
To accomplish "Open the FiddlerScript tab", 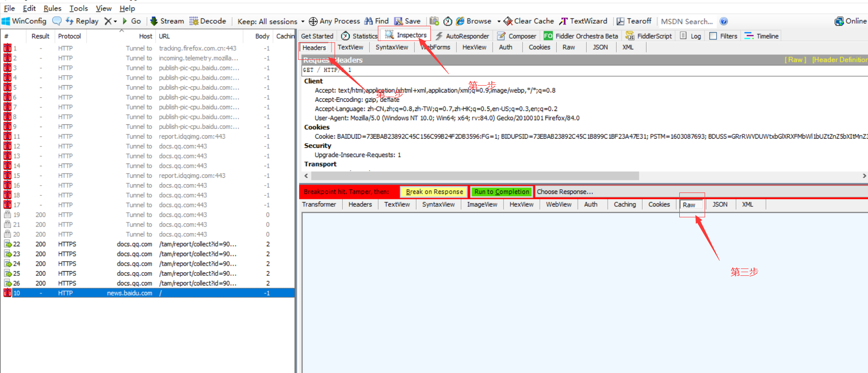I will coord(649,36).
